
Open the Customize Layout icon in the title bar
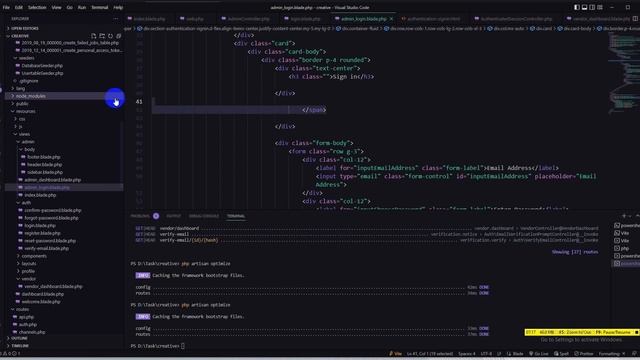click(600, 7)
